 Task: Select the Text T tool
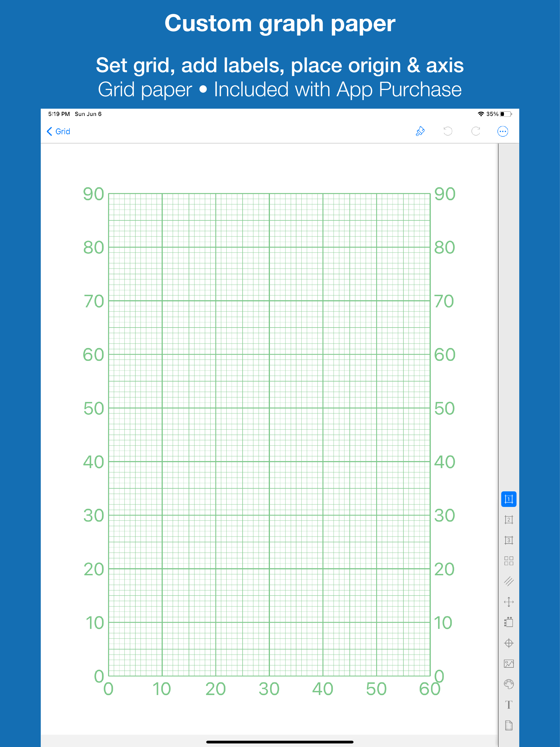[x=508, y=705]
